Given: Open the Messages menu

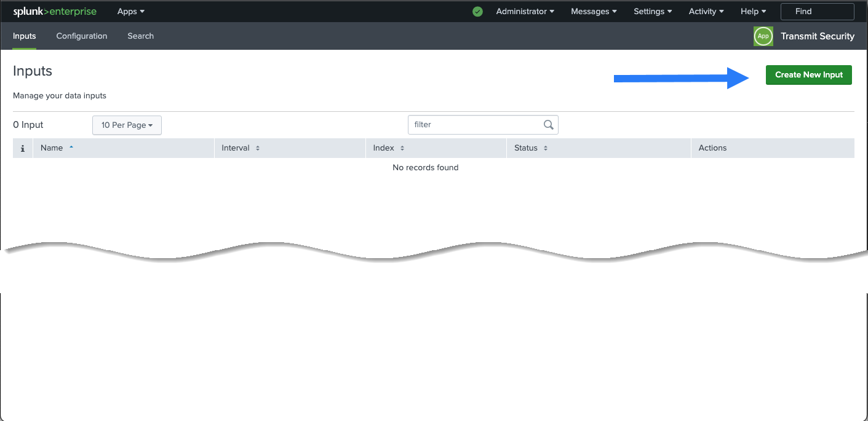Looking at the screenshot, I should coord(594,12).
